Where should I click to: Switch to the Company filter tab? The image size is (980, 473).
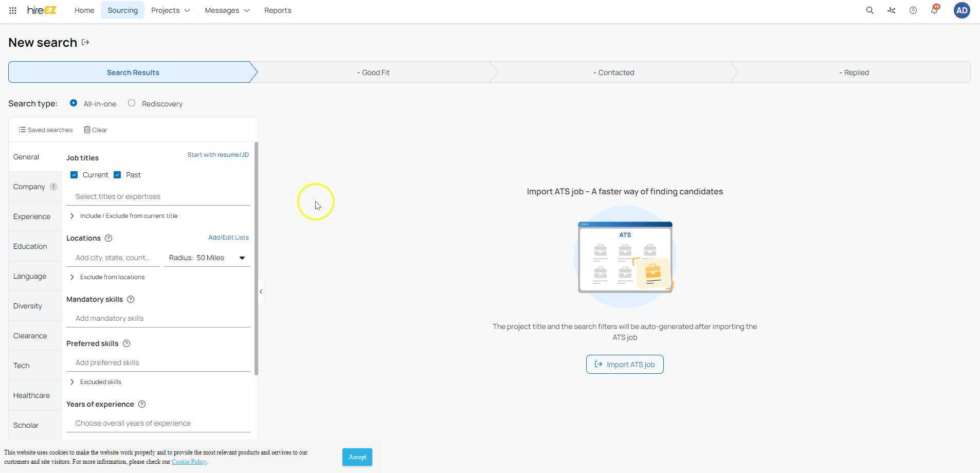pyautogui.click(x=29, y=187)
